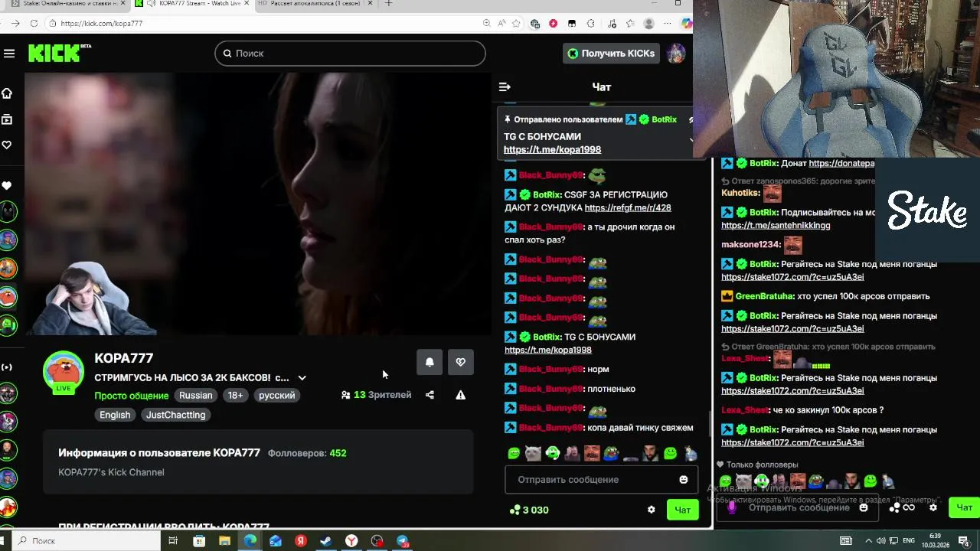This screenshot has height=551, width=980.
Task: Switch ENG input language
Action: 909,541
